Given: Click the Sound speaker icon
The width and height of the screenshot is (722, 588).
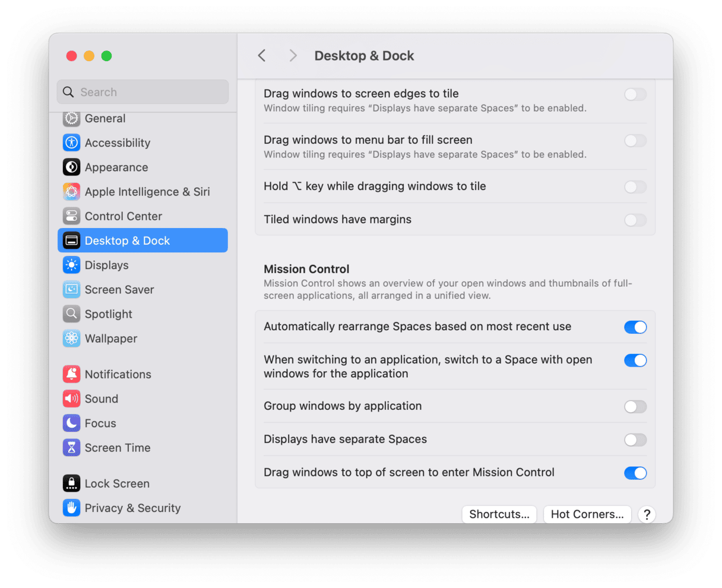Looking at the screenshot, I should 71,399.
